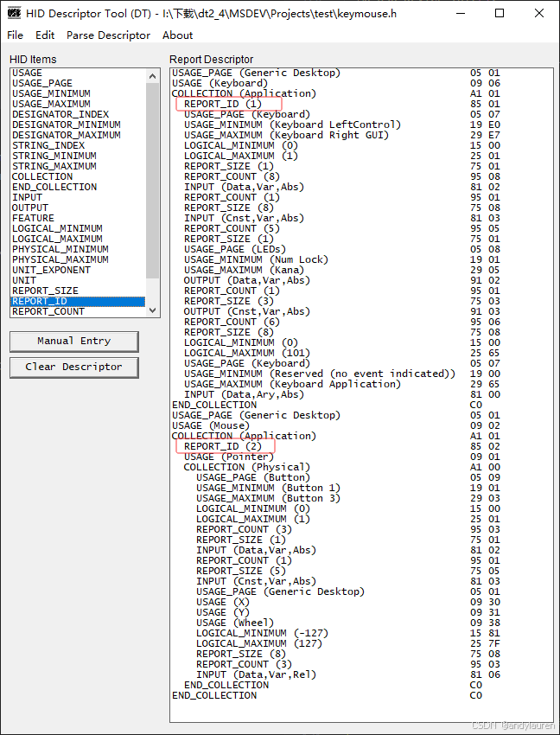Click the HID Items scrollbar thumb

[152, 181]
